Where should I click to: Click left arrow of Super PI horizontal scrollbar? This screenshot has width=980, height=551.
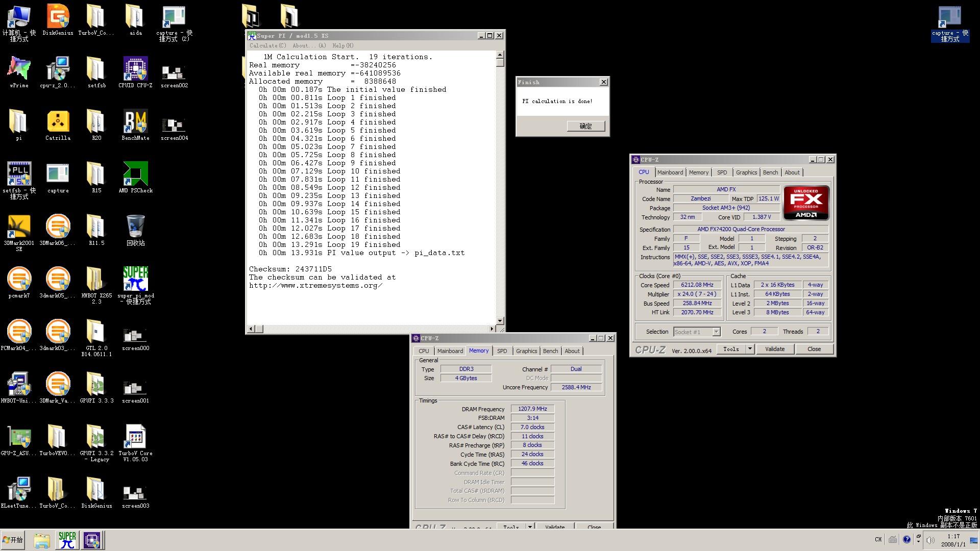(x=251, y=329)
